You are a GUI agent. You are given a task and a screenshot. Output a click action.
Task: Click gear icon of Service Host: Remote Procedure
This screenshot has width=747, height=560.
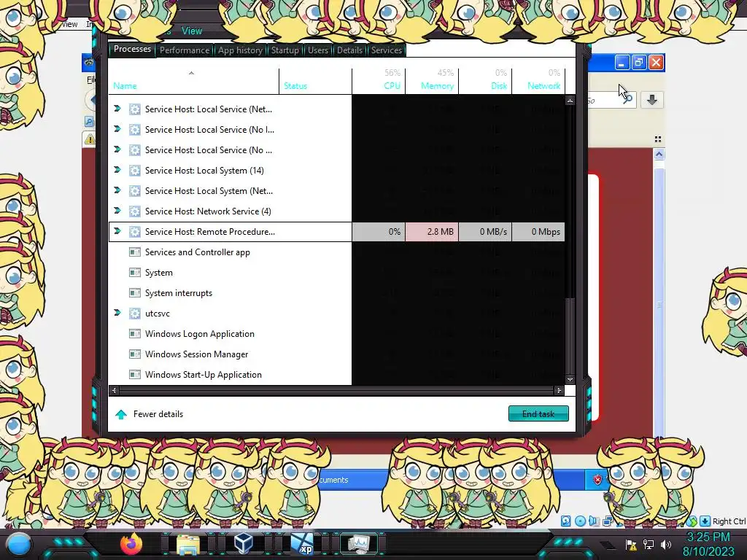[x=135, y=231]
